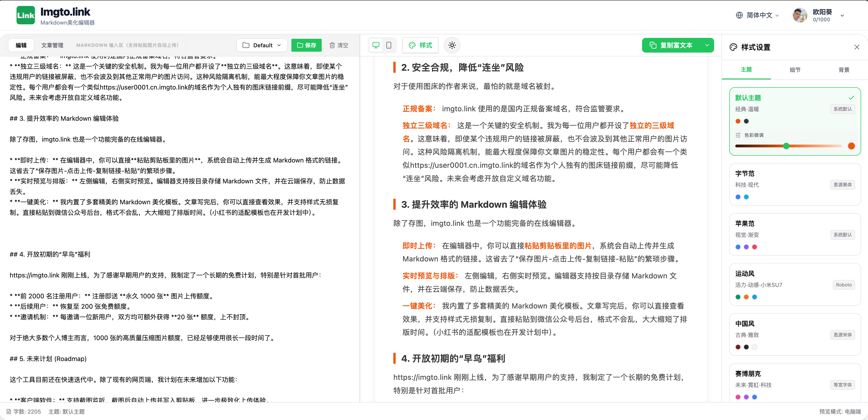Close the style settings panel
The width and height of the screenshot is (868, 420).
857,47
